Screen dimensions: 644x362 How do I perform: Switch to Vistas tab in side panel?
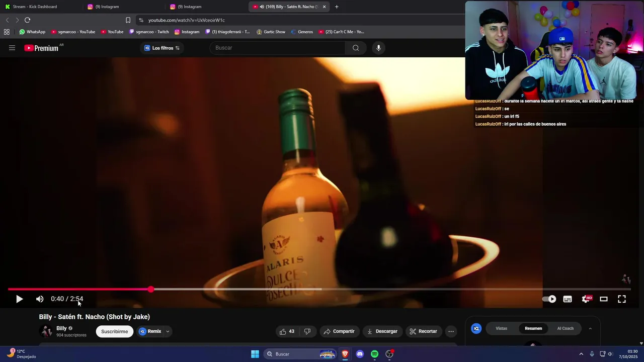pos(502,328)
